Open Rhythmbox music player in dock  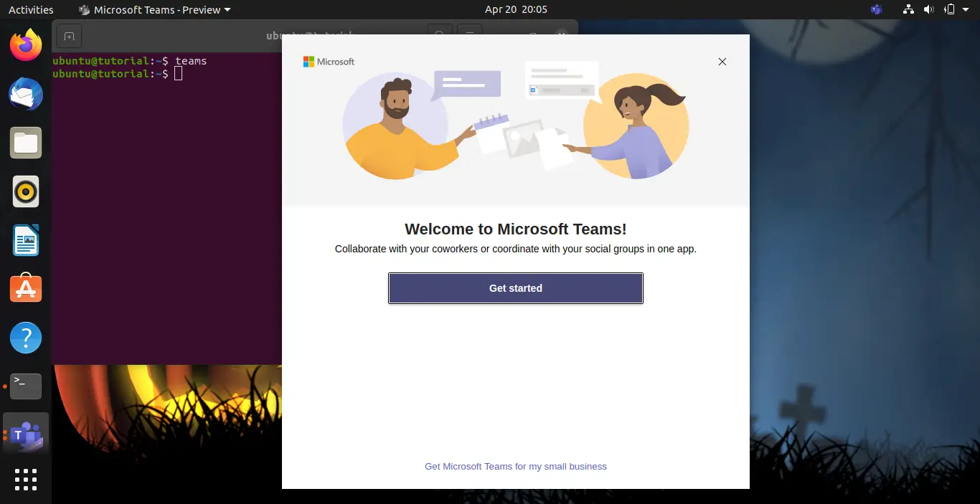26,191
